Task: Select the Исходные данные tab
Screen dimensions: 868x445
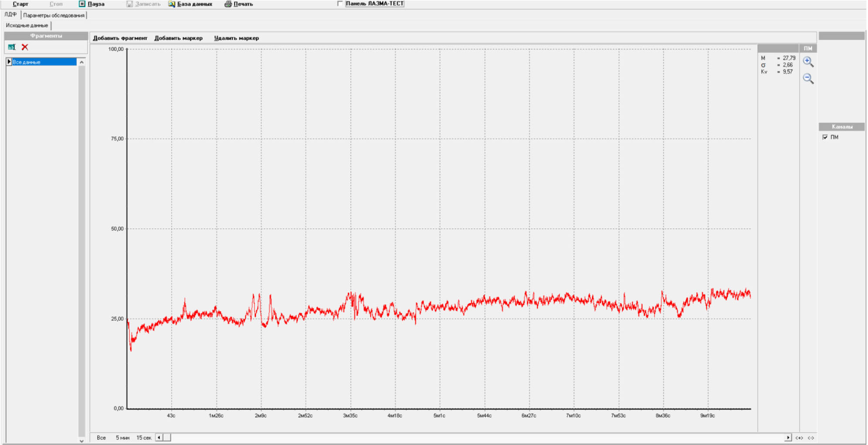Action: (x=27, y=26)
